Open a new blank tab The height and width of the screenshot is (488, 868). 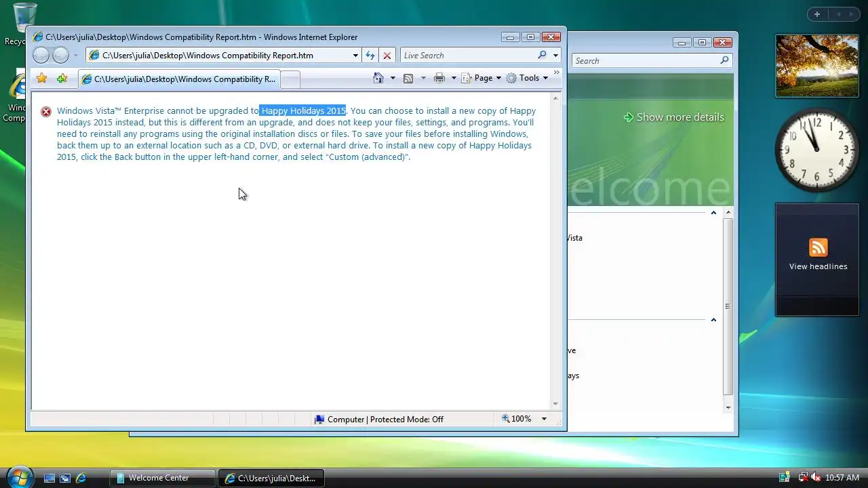click(x=290, y=79)
